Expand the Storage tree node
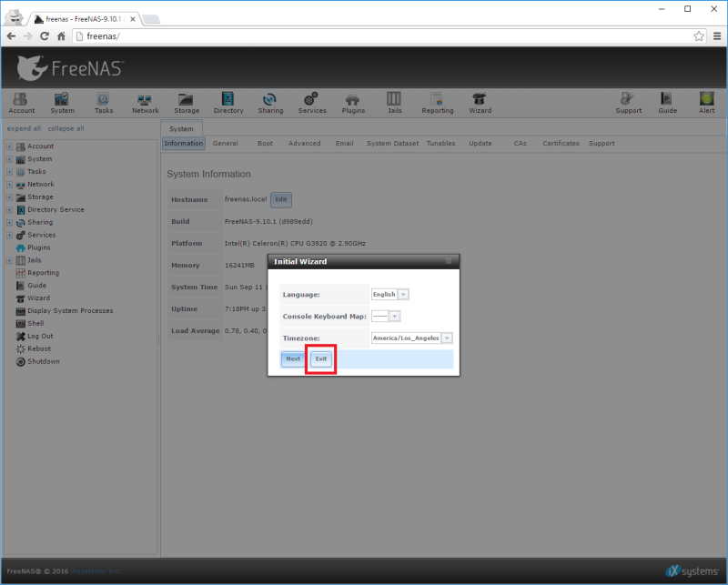This screenshot has width=728, height=585. [9, 197]
